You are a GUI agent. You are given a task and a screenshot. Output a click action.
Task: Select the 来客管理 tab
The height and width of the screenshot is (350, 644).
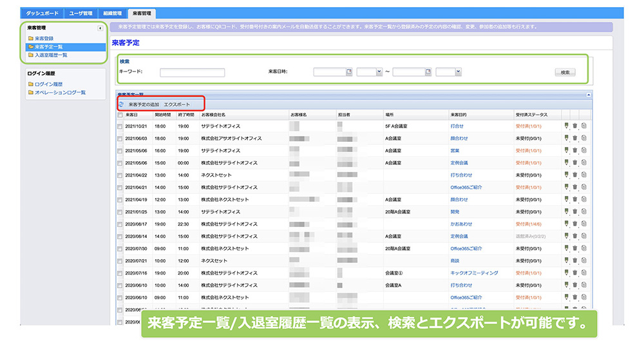[142, 13]
